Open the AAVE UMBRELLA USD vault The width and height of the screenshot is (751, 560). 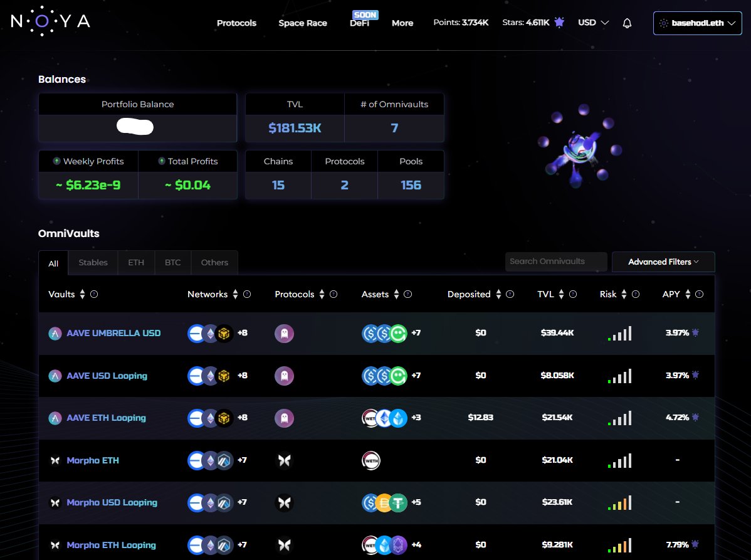[x=113, y=333]
